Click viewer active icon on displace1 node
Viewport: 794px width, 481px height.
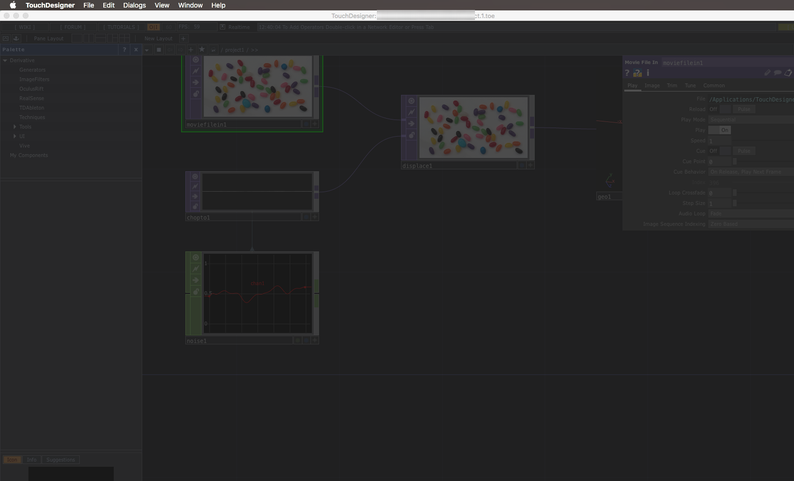(x=411, y=101)
